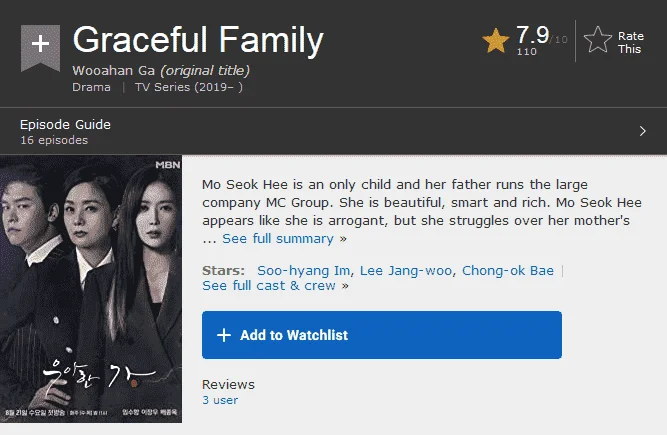Click the outlined Rate This star

pyautogui.click(x=598, y=40)
